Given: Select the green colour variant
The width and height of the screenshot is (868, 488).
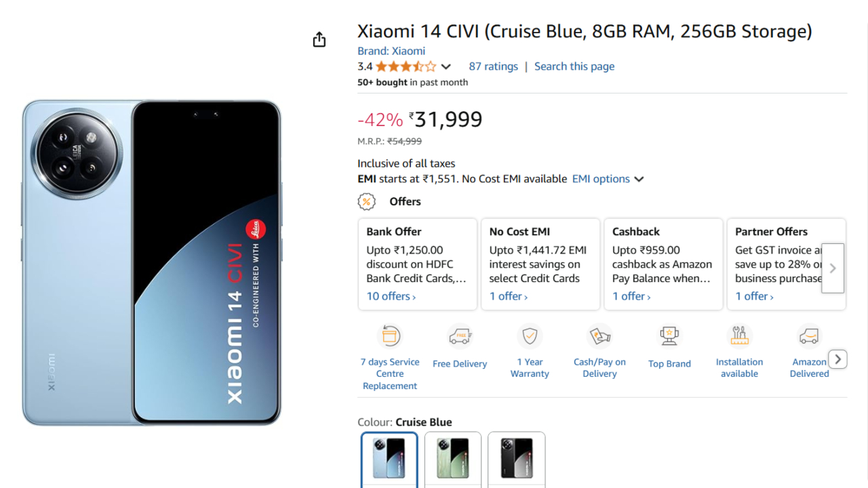Looking at the screenshot, I should click(453, 460).
